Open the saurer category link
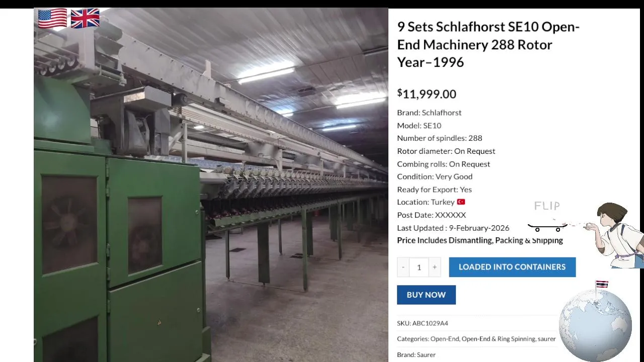Image resolution: width=644 pixels, height=362 pixels. point(547,339)
